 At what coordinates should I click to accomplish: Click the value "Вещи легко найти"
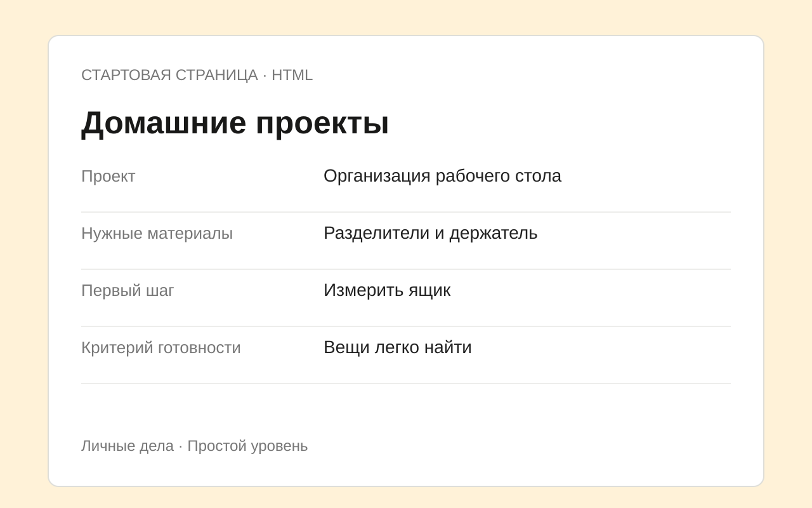coord(398,347)
